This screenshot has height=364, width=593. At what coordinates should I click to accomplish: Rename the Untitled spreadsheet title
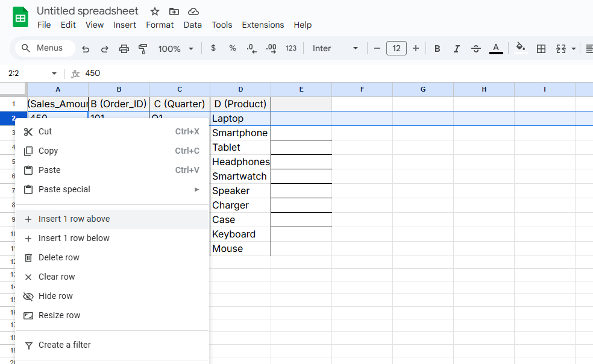pos(87,11)
